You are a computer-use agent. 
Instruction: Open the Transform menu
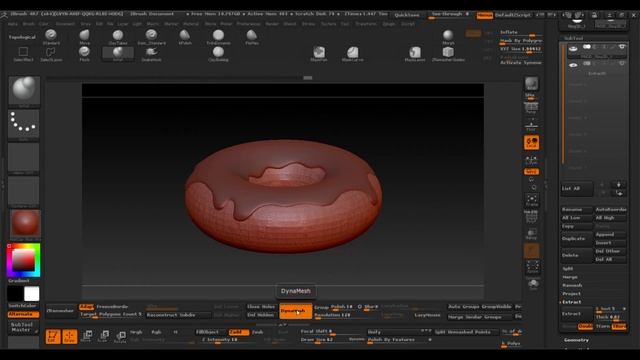[366, 24]
